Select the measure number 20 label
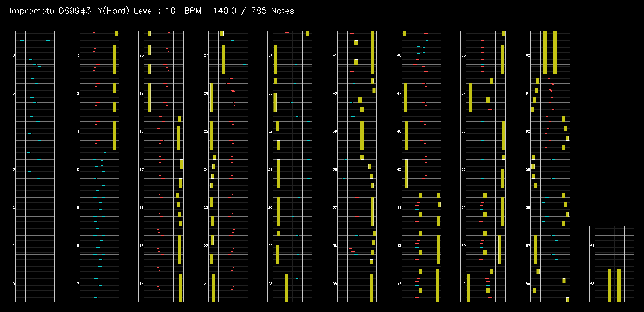 pos(141,55)
